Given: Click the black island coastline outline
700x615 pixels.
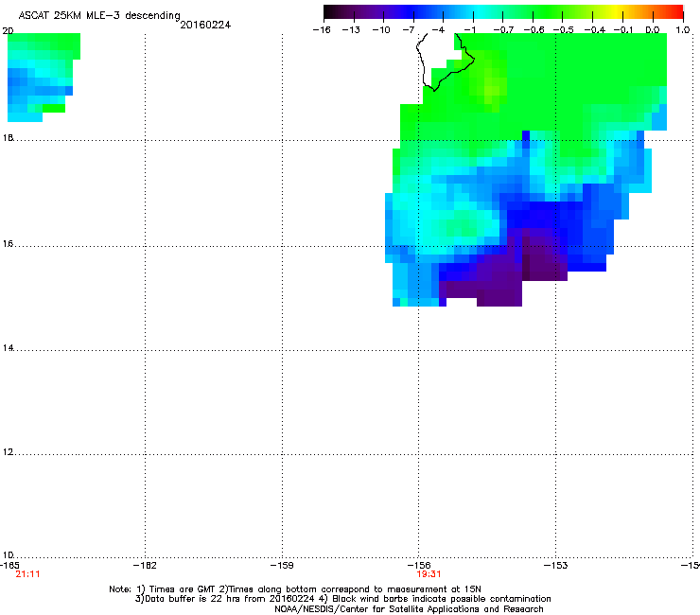Looking at the screenshot, I should [x=445, y=61].
